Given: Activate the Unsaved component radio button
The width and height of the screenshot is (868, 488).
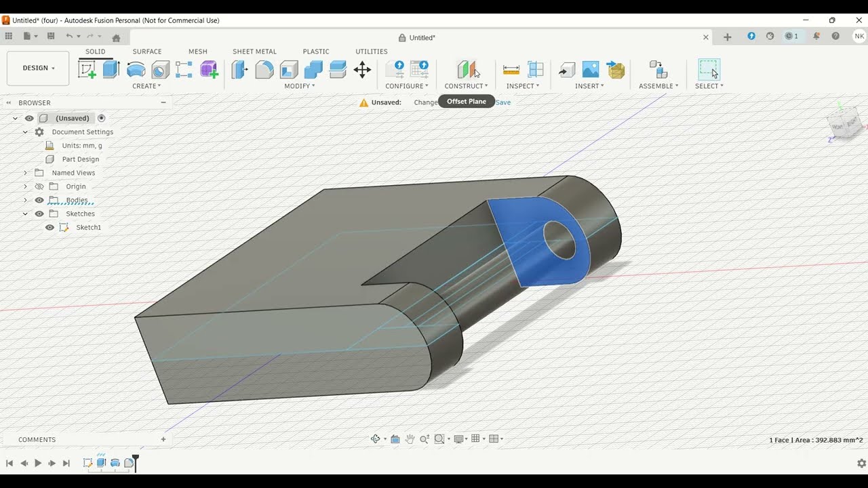Looking at the screenshot, I should point(102,118).
